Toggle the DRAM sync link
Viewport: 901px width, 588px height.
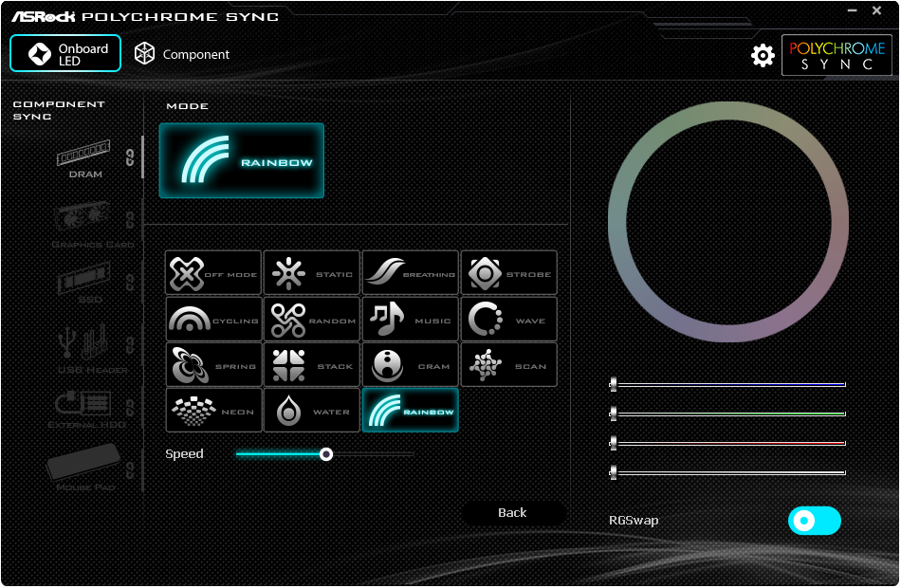[x=130, y=156]
